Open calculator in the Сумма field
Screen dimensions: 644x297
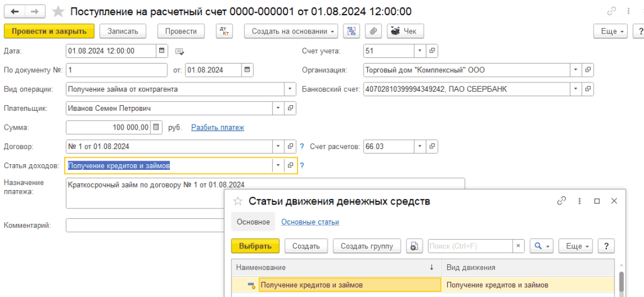pyautogui.click(x=156, y=127)
